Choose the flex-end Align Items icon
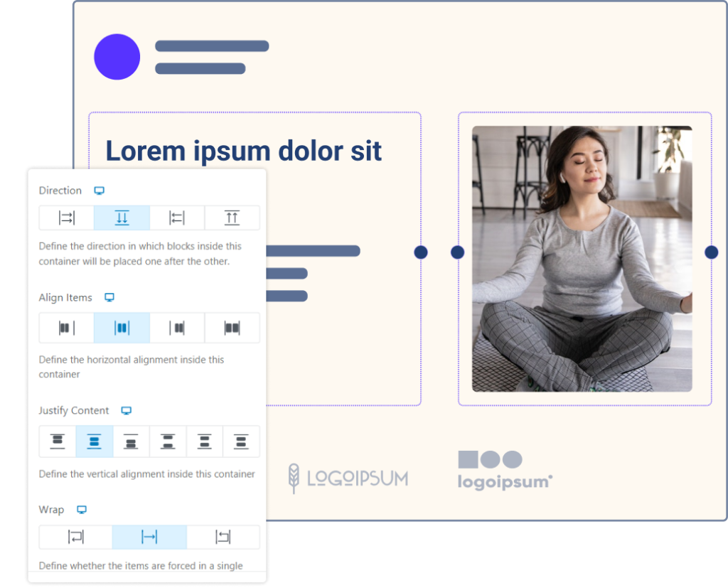The image size is (728, 588). click(177, 328)
